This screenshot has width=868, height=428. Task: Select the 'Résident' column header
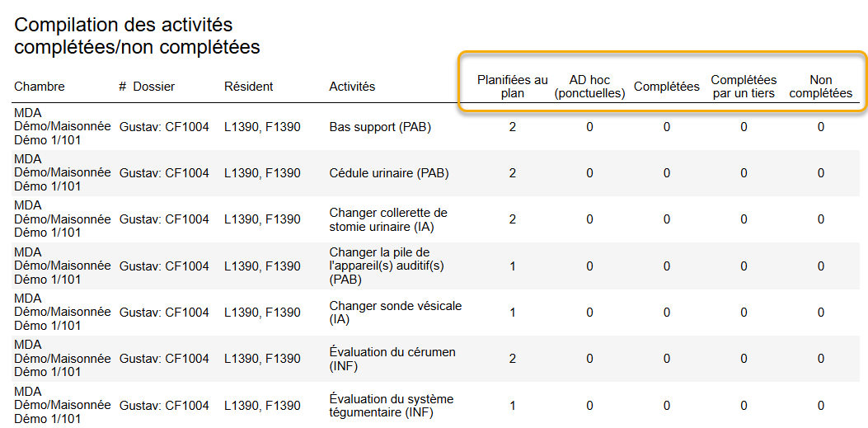[x=248, y=87]
